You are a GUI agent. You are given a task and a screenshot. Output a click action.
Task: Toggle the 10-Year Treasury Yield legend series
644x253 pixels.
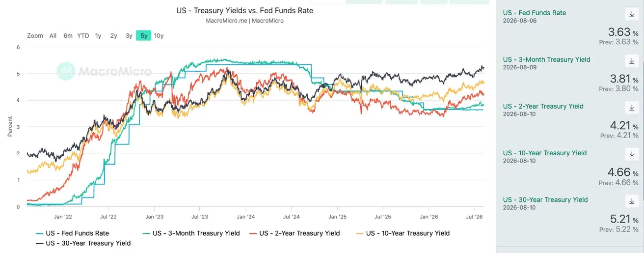click(x=403, y=233)
